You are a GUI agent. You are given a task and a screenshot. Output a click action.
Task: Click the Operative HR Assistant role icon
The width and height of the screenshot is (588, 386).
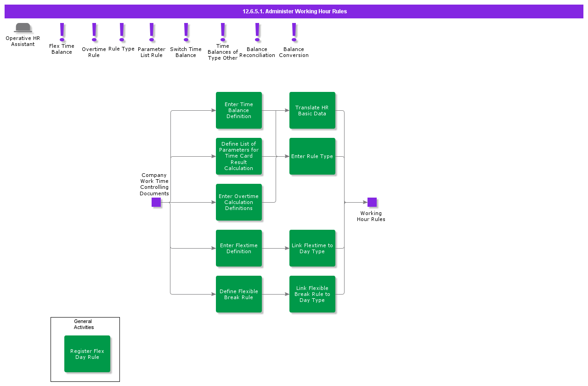(x=23, y=28)
